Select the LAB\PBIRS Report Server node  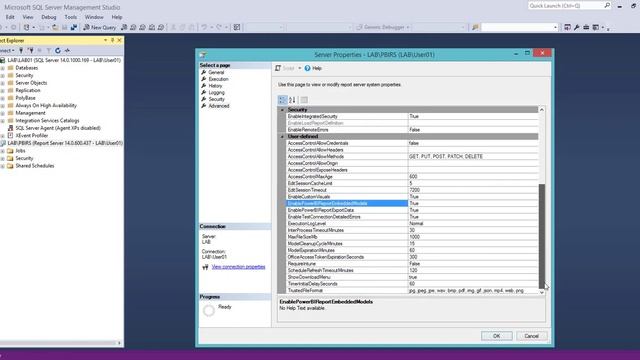click(x=65, y=143)
